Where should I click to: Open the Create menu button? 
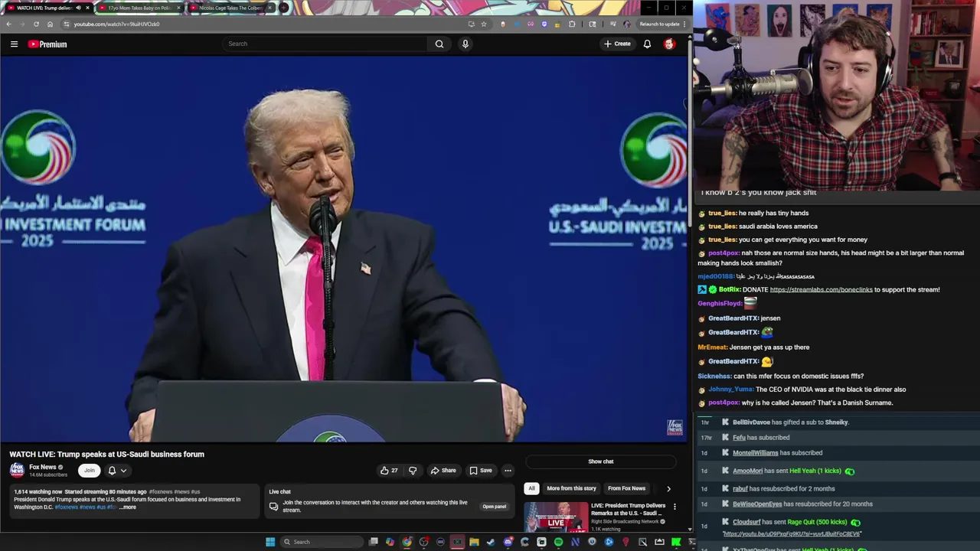tap(617, 44)
